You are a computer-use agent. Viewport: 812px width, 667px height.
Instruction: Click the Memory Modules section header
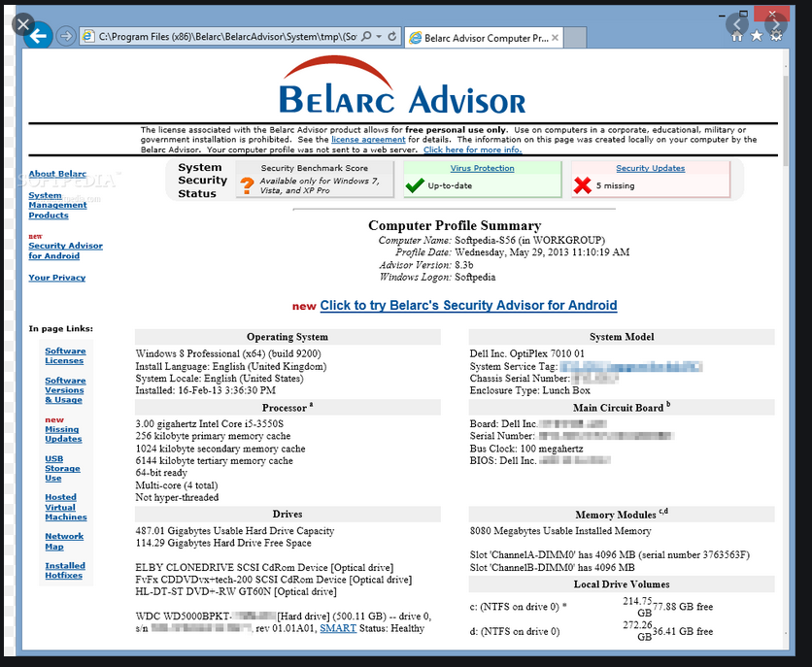pos(622,515)
